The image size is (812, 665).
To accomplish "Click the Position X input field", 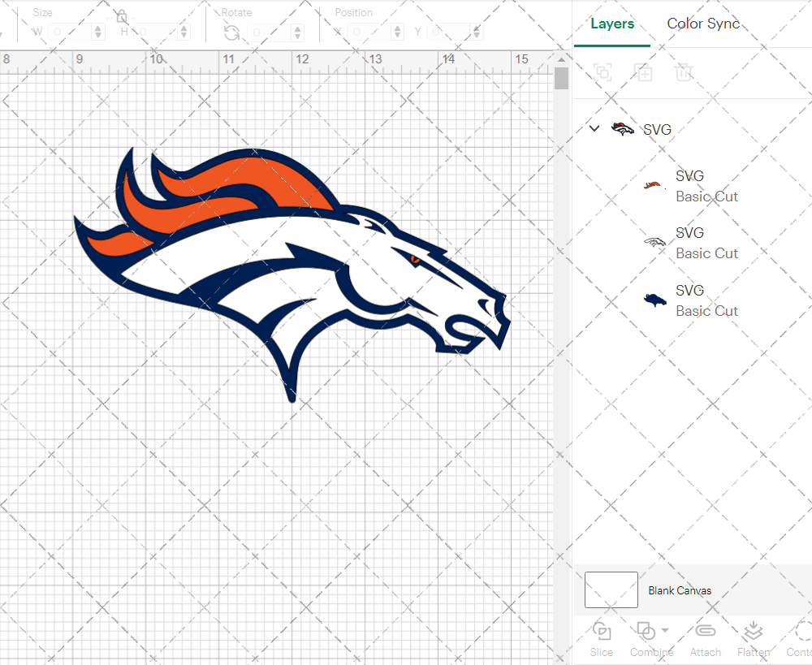I will pos(368,32).
